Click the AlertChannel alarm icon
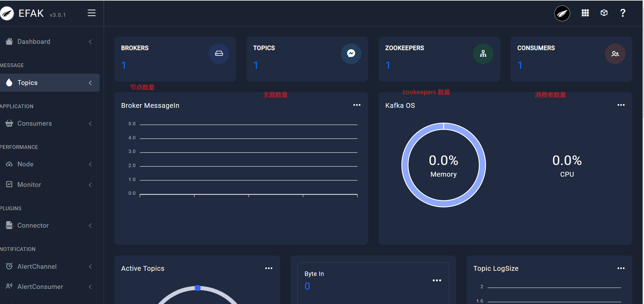The image size is (644, 304). 9,266
